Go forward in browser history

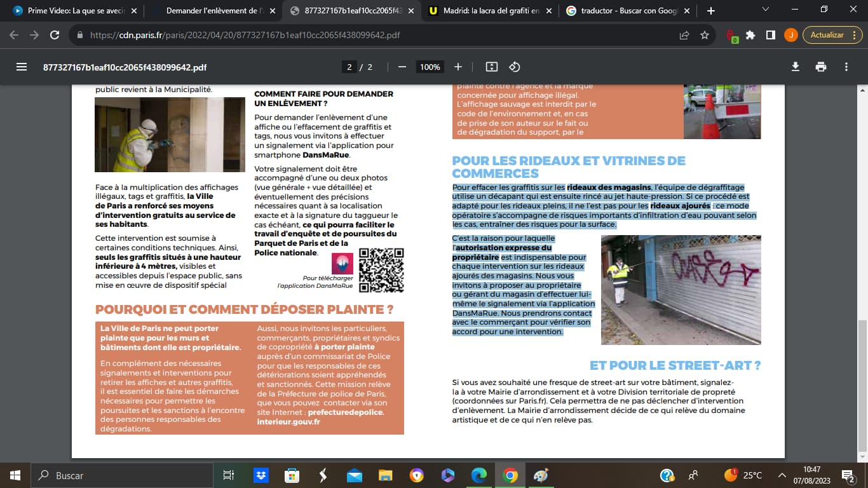[34, 35]
